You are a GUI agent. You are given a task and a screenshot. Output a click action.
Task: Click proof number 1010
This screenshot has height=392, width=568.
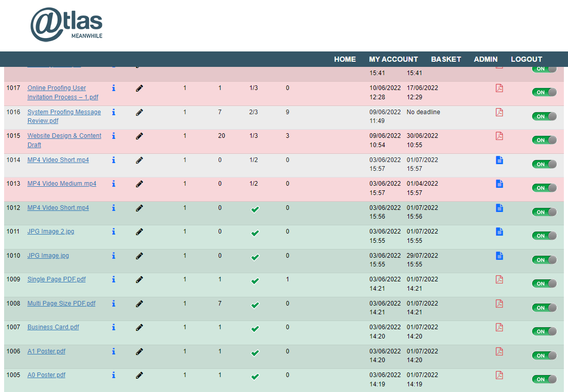pyautogui.click(x=13, y=255)
